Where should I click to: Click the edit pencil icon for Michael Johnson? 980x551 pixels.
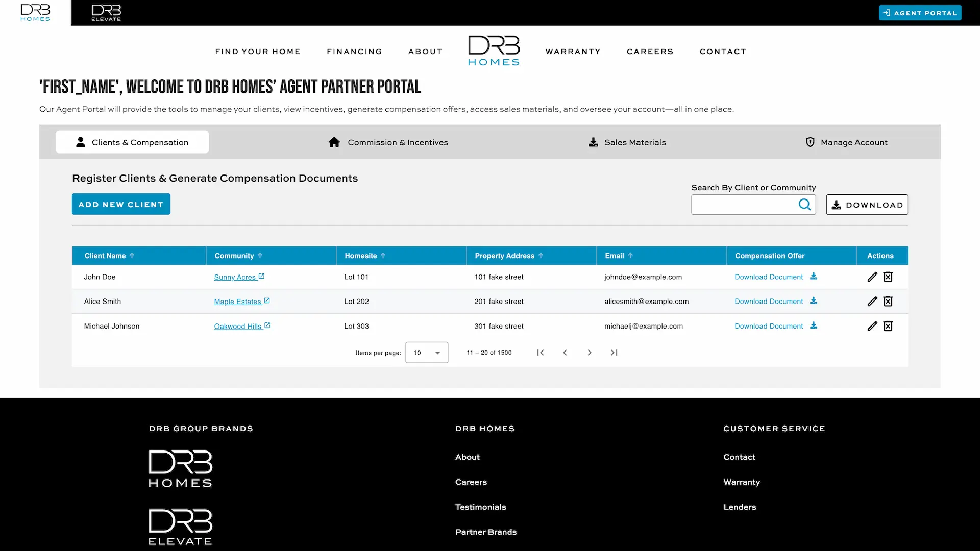pyautogui.click(x=872, y=325)
